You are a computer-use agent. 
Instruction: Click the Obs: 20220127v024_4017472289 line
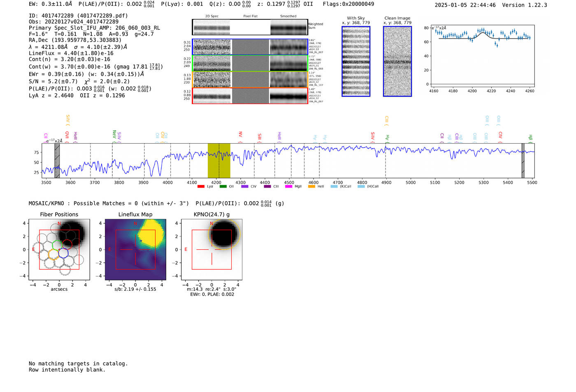(x=74, y=22)
